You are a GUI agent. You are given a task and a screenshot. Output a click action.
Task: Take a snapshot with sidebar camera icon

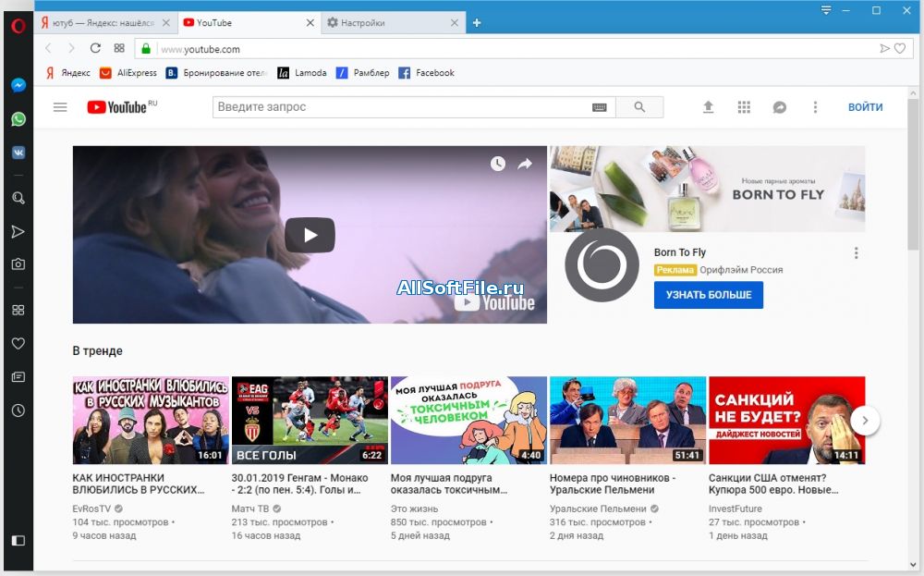(x=18, y=264)
